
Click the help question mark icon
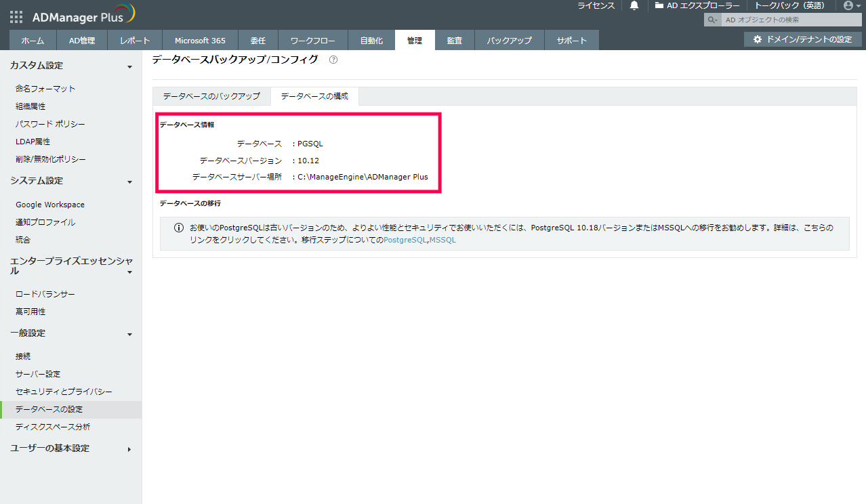333,60
